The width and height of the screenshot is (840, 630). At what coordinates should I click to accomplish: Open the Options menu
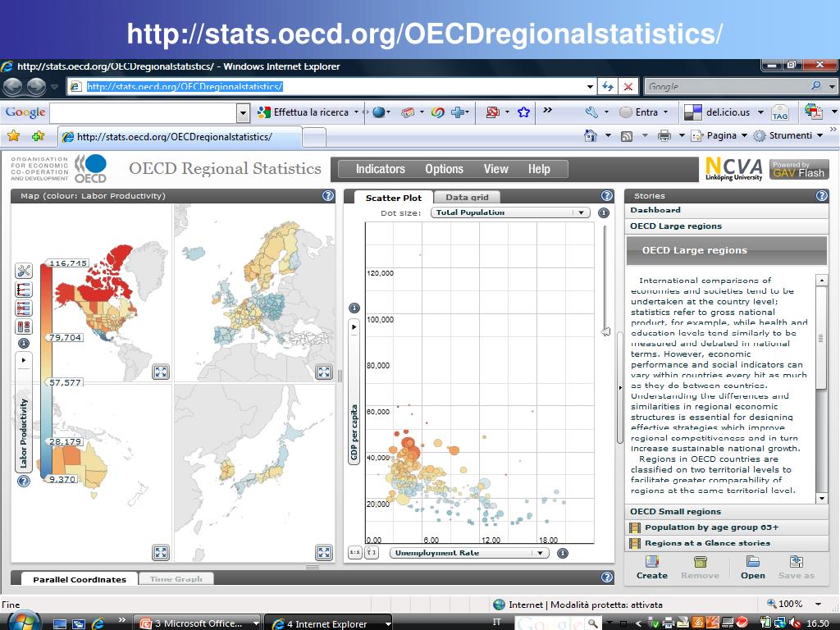tap(444, 169)
